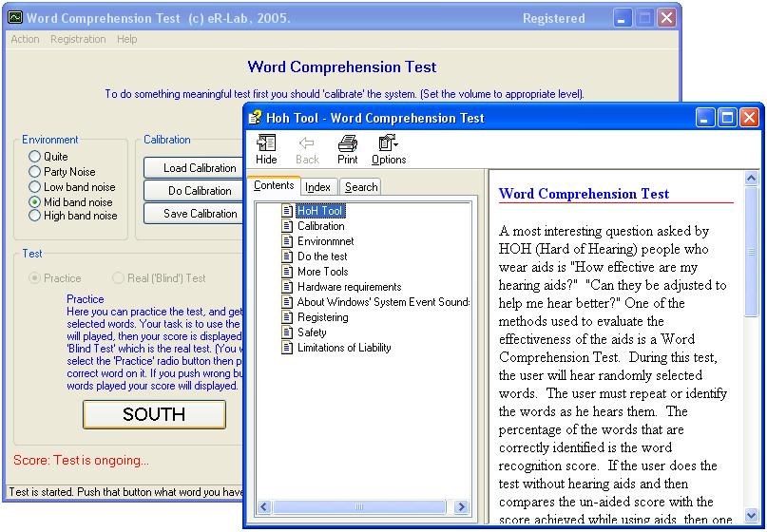Switch to the Index tab
Image resolution: width=767 pixels, height=532 pixels.
coord(318,187)
